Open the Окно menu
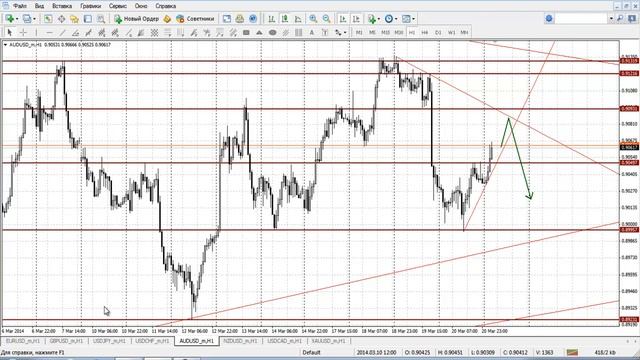640x360 pixels. [x=141, y=6]
